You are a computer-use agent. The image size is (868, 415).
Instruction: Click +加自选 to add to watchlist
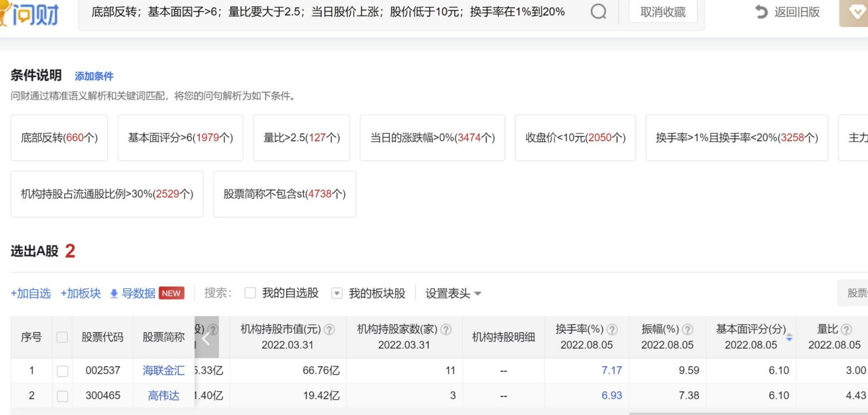tap(31, 293)
